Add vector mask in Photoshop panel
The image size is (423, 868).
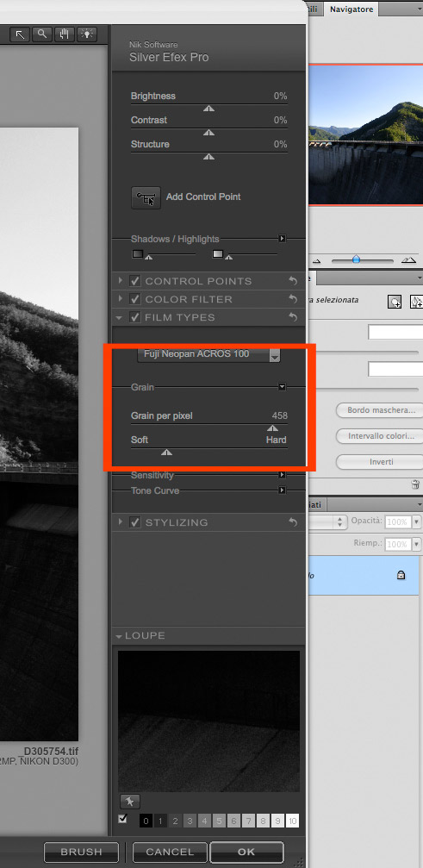pyautogui.click(x=416, y=302)
